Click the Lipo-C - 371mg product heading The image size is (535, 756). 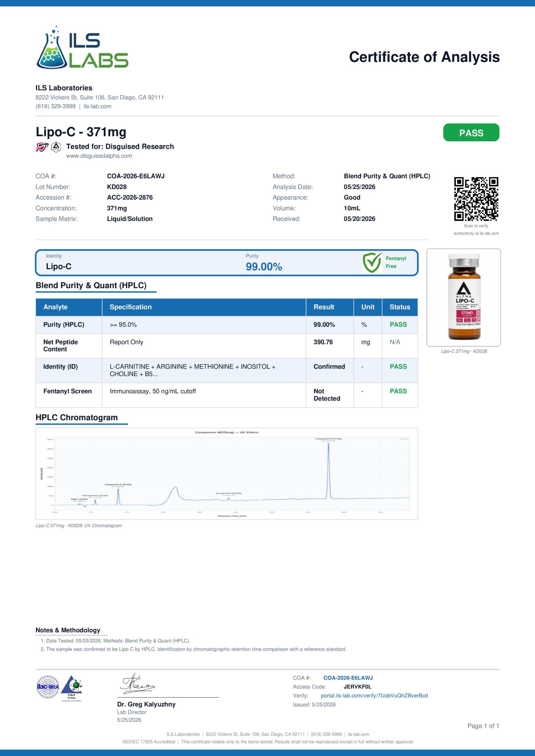[81, 132]
